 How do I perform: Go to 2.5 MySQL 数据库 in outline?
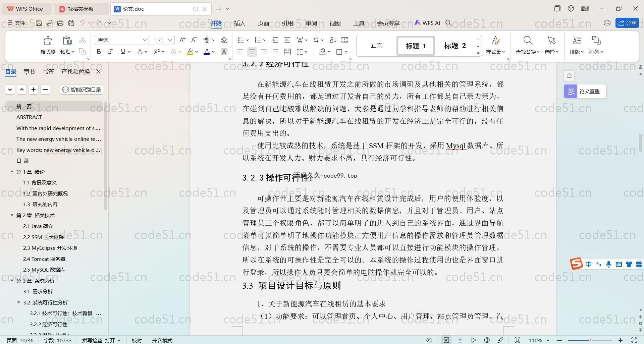tap(44, 270)
